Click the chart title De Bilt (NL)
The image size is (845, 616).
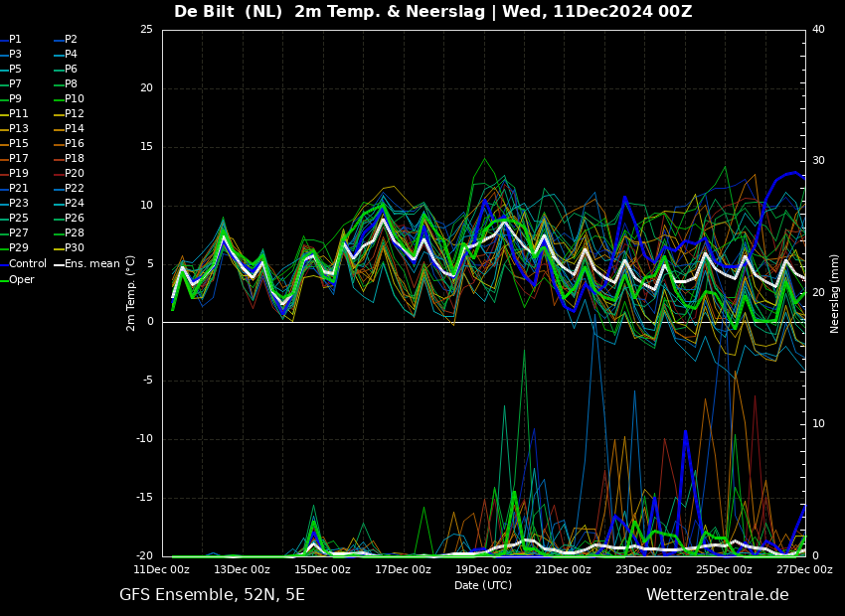click(228, 11)
